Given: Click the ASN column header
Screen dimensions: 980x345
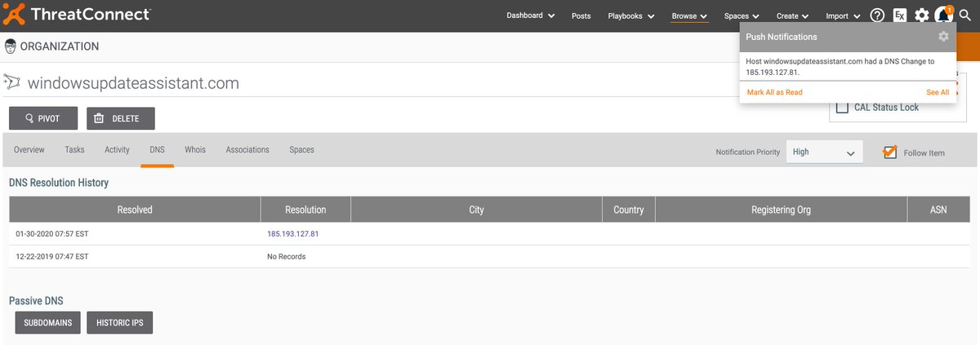Looking at the screenshot, I should point(938,210).
